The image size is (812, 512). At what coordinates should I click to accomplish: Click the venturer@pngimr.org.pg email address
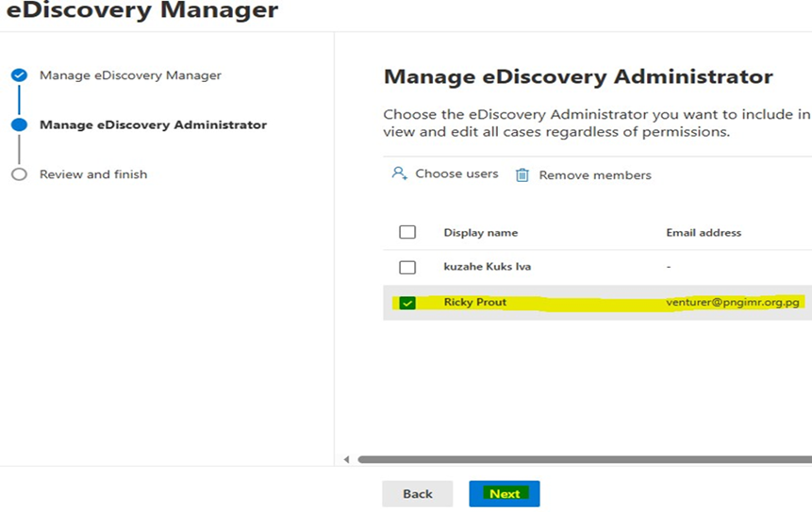coord(733,303)
